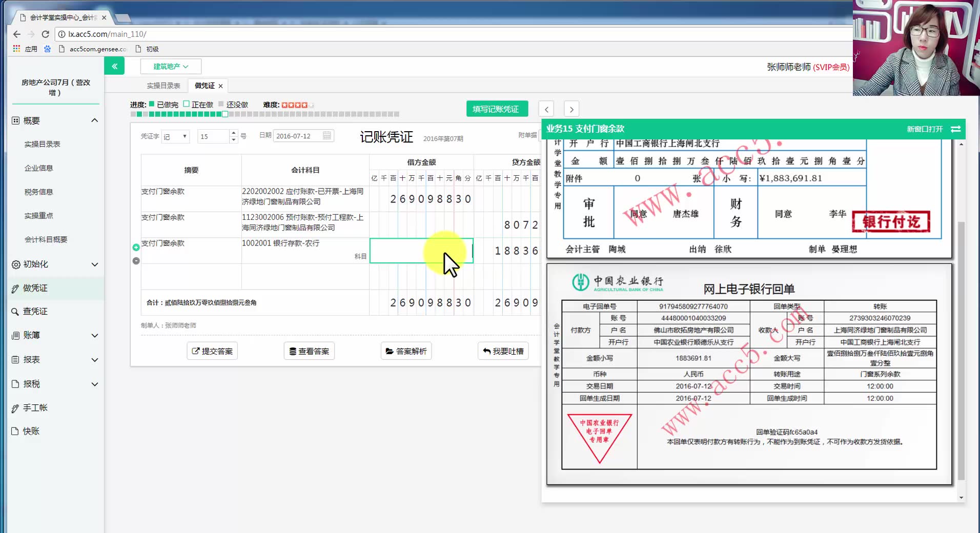Open the 初级 bookmark

pos(147,49)
